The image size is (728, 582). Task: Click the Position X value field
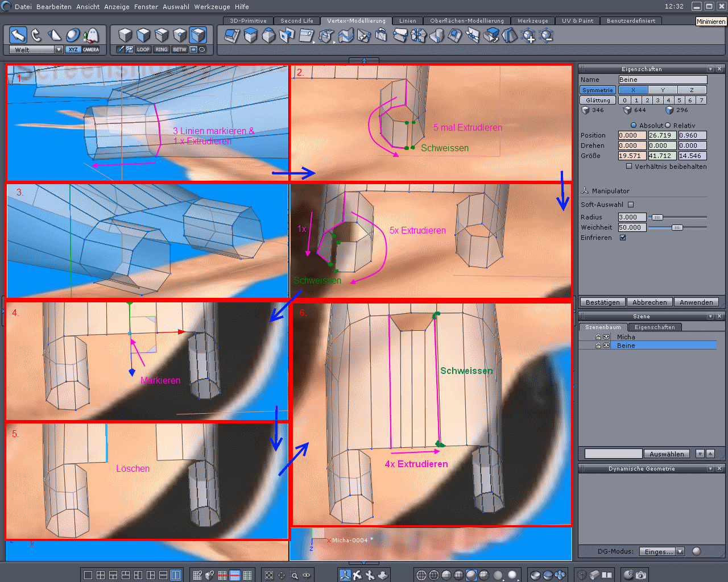tap(632, 135)
